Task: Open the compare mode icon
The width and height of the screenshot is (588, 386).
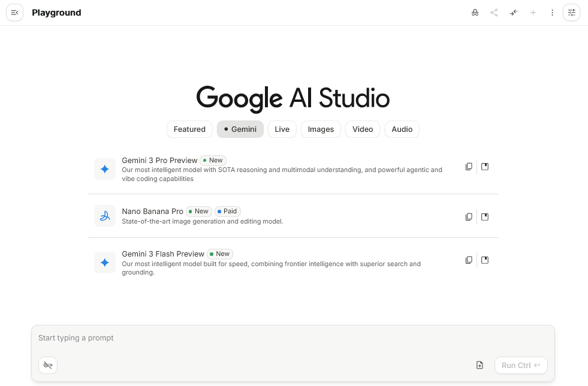Action: (x=514, y=12)
